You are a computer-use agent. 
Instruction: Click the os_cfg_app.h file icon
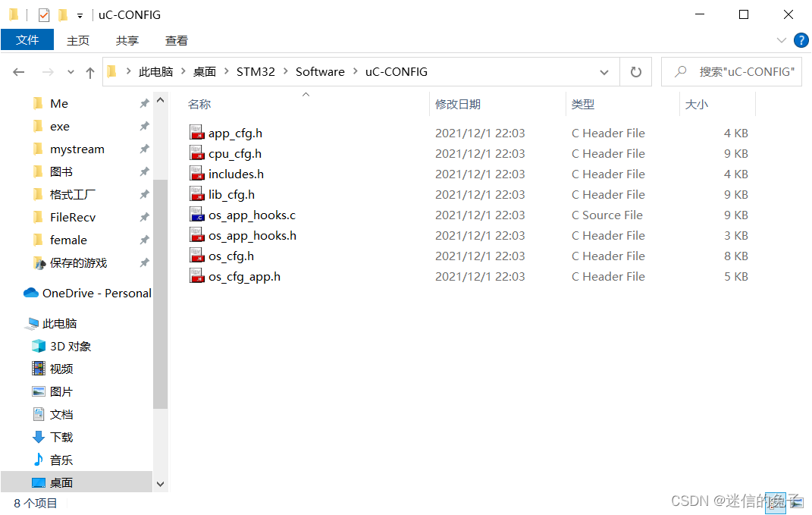point(196,276)
